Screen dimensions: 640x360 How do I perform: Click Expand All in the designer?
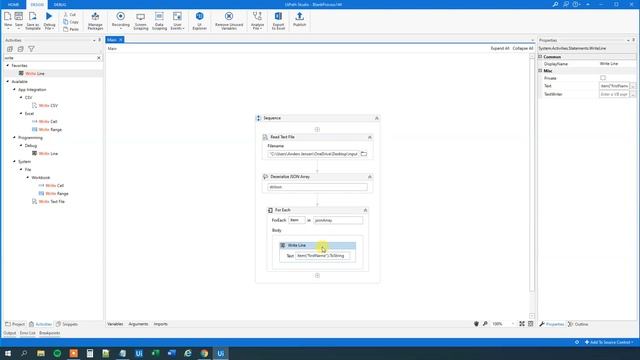[500, 48]
